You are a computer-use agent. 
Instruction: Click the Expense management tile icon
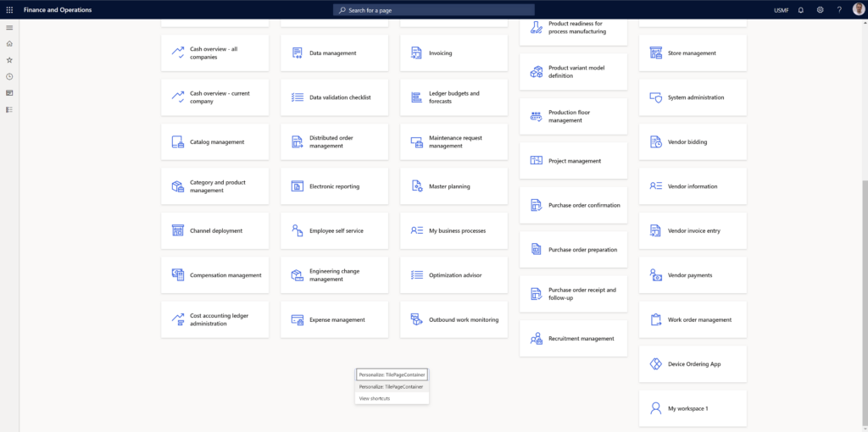point(298,319)
